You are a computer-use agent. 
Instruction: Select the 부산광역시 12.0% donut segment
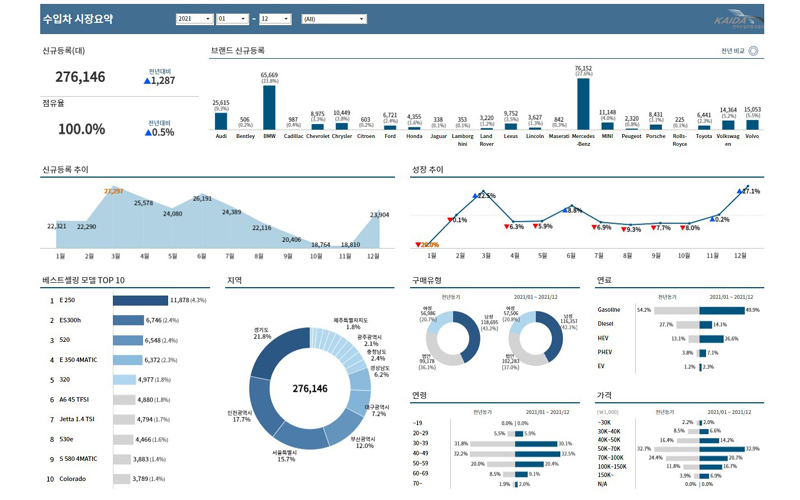(x=345, y=426)
